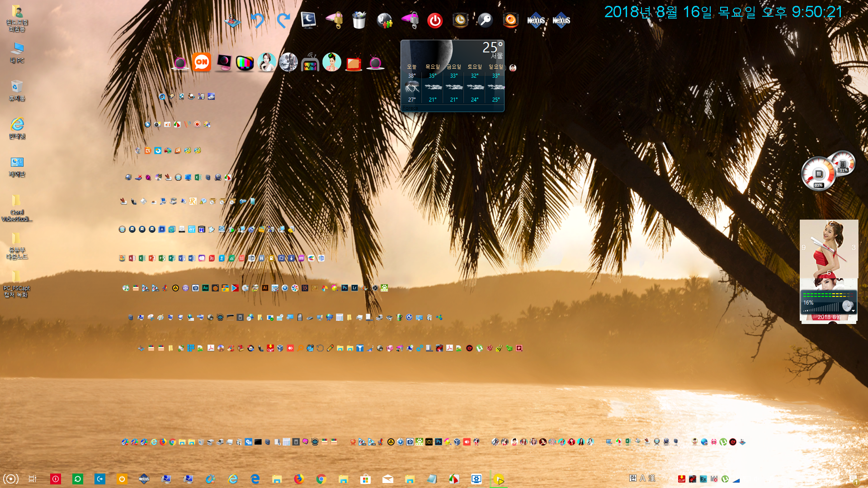Click Chrome icon in bottom dock row
868x488 pixels.
(x=173, y=442)
